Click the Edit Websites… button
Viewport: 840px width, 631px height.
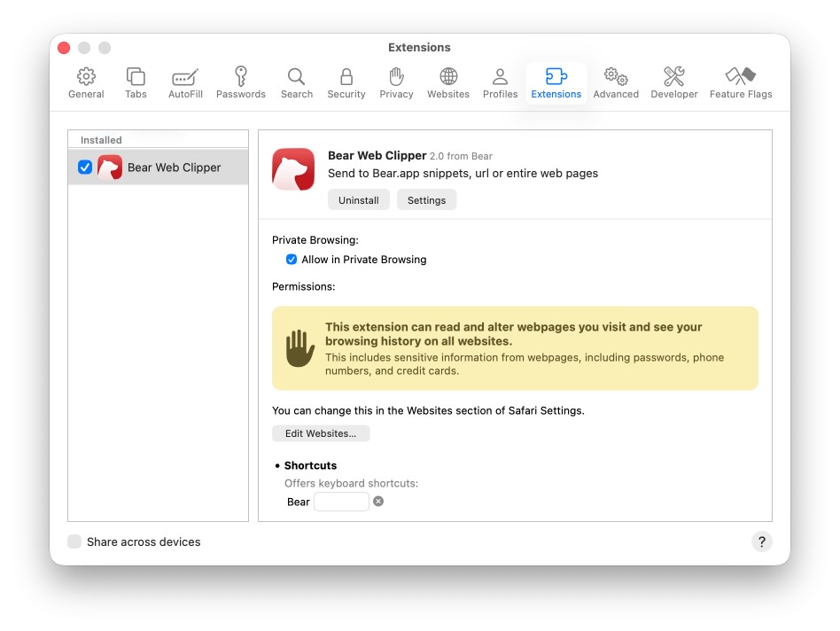pyautogui.click(x=321, y=433)
